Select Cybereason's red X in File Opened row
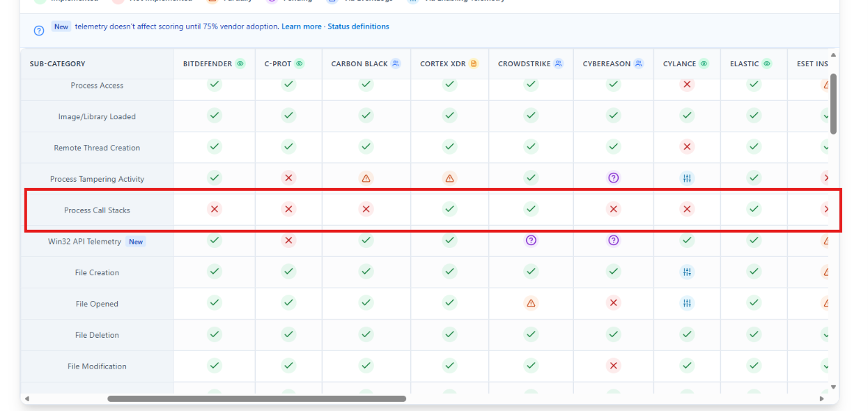Screen dimensions: 868x411 coord(614,303)
